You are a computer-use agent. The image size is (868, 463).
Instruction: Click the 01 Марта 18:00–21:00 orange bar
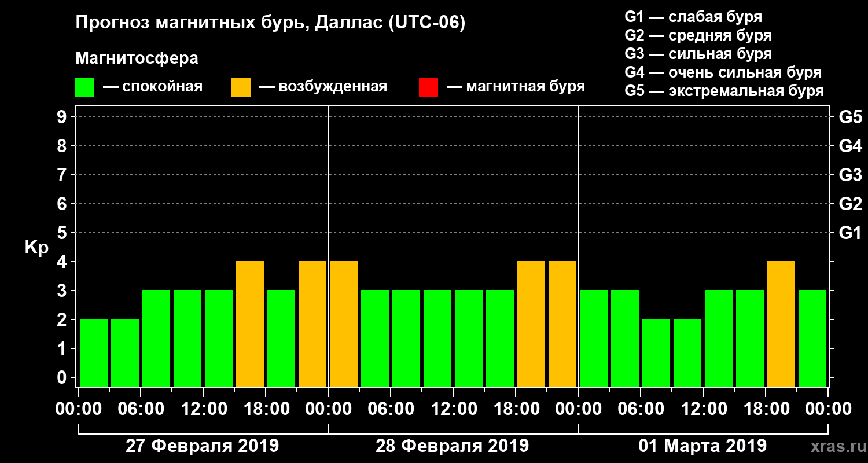[x=781, y=324]
